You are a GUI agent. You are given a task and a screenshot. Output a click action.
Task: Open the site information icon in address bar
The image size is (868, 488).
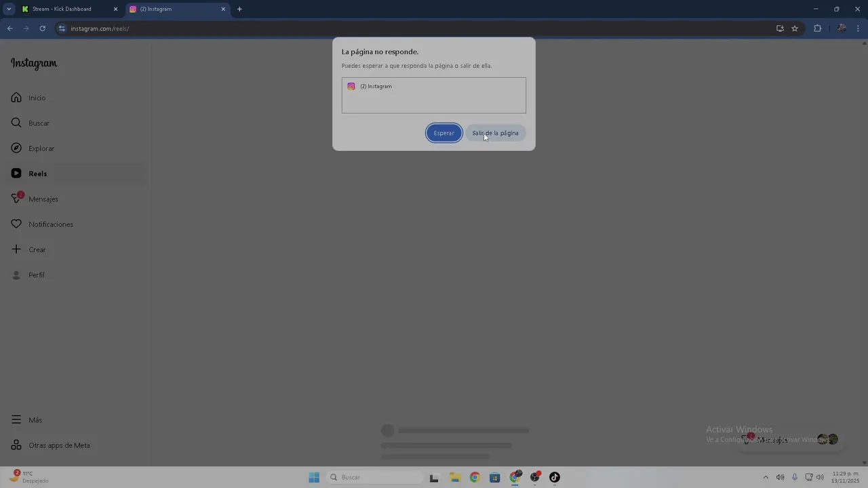click(62, 28)
